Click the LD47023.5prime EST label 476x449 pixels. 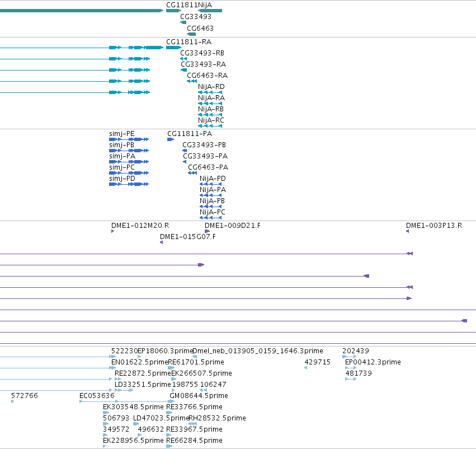[161, 418]
